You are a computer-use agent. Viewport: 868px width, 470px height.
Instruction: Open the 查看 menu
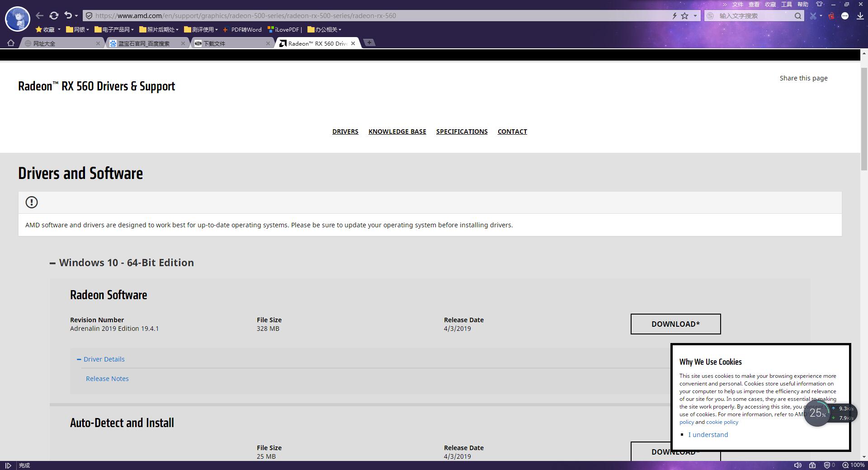coord(754,5)
